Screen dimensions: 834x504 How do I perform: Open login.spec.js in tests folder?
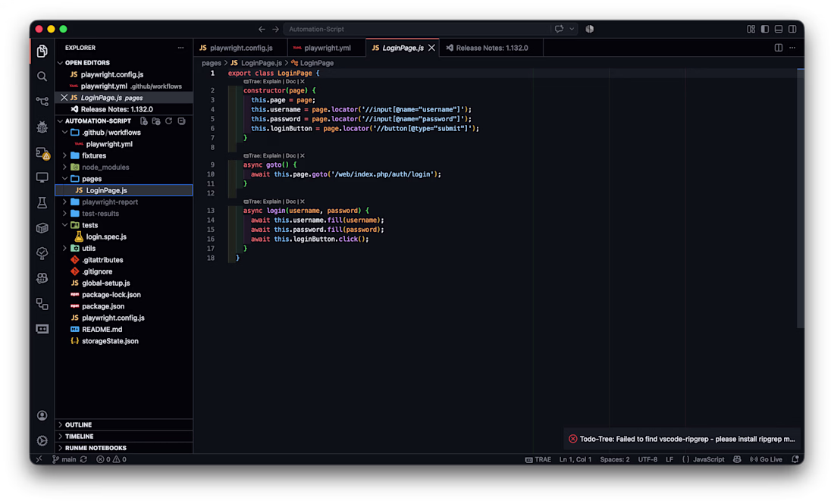[106, 237]
